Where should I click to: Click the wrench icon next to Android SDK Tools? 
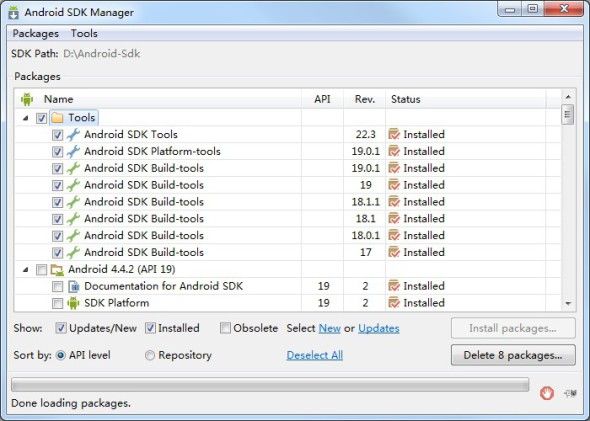click(73, 135)
